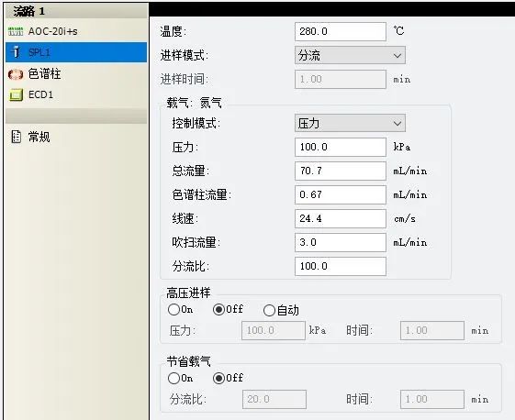Viewport: 515px width, 420px height.
Task: Open the 常规 general settings icon
Action: [x=16, y=137]
